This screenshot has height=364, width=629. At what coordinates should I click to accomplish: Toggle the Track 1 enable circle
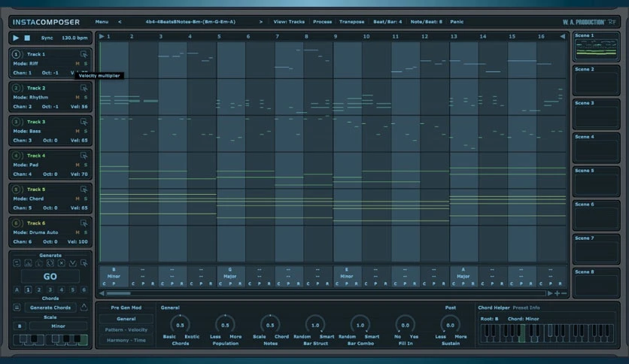[16, 54]
